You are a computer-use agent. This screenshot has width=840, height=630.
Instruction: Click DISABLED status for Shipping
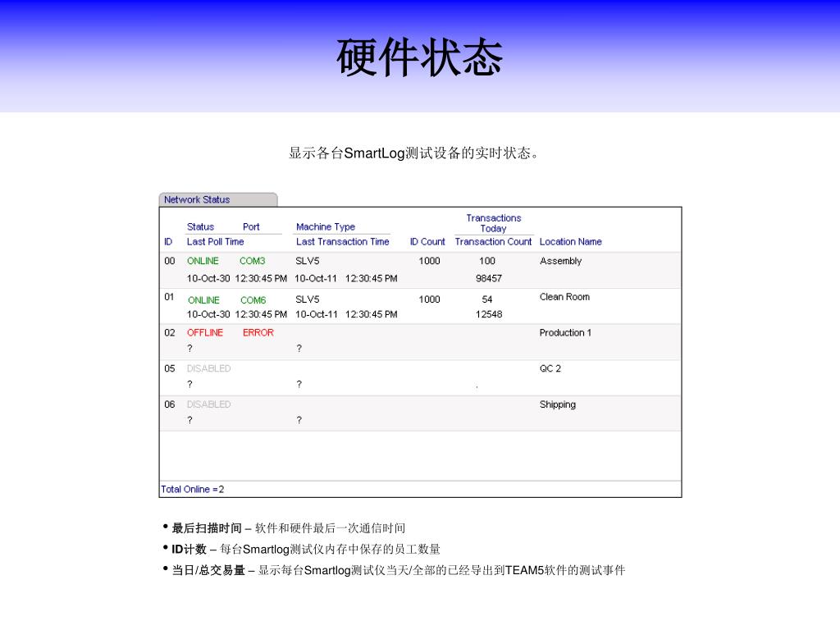click(x=208, y=404)
